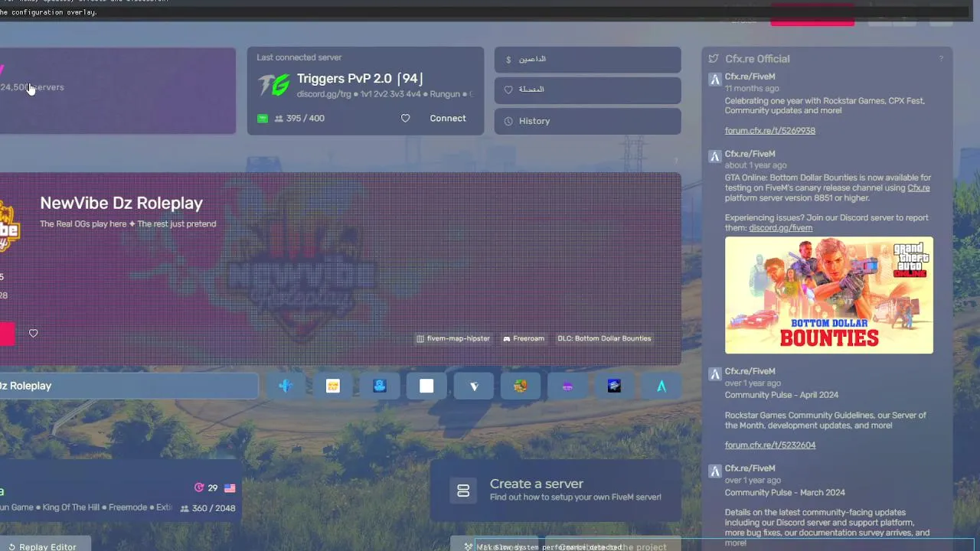Open the plain white square server tile

[x=426, y=386]
